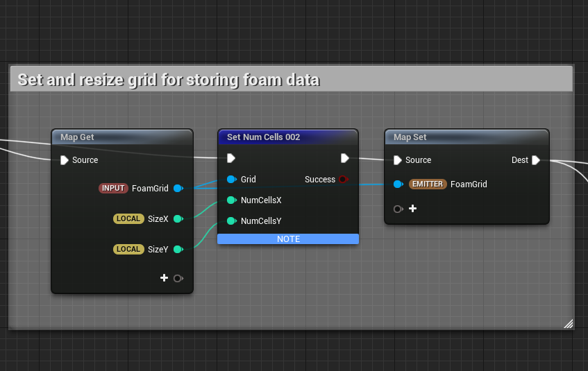Click the red Success output pin
This screenshot has height=371, width=588.
(343, 179)
